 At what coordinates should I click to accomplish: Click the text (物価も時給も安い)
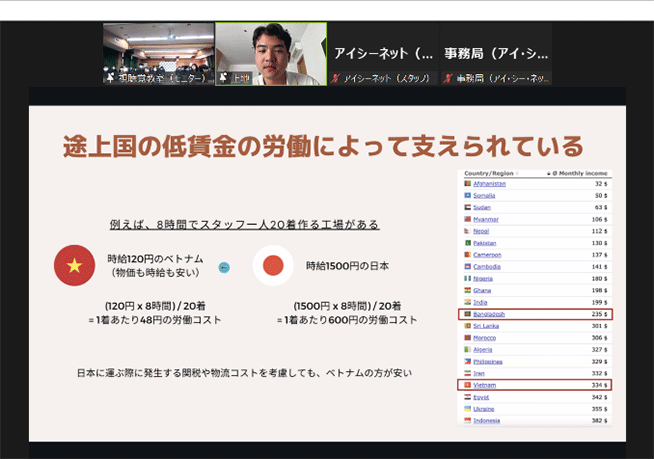[155, 272]
